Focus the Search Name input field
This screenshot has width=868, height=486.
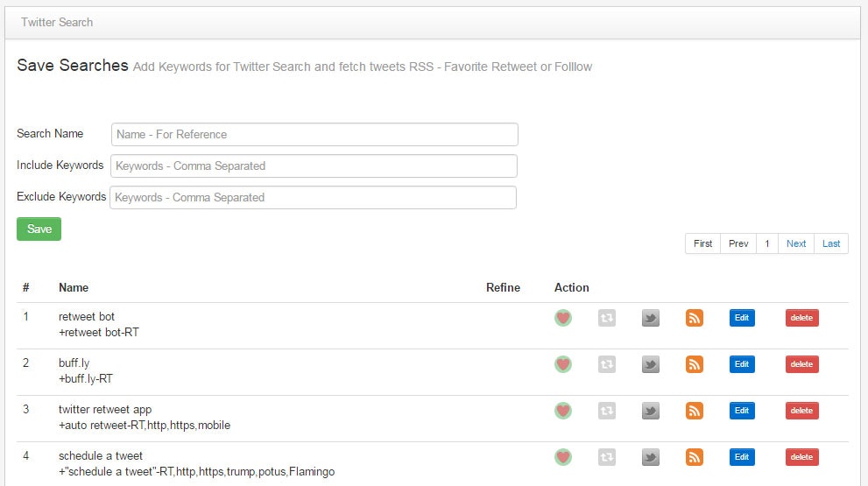coord(314,135)
